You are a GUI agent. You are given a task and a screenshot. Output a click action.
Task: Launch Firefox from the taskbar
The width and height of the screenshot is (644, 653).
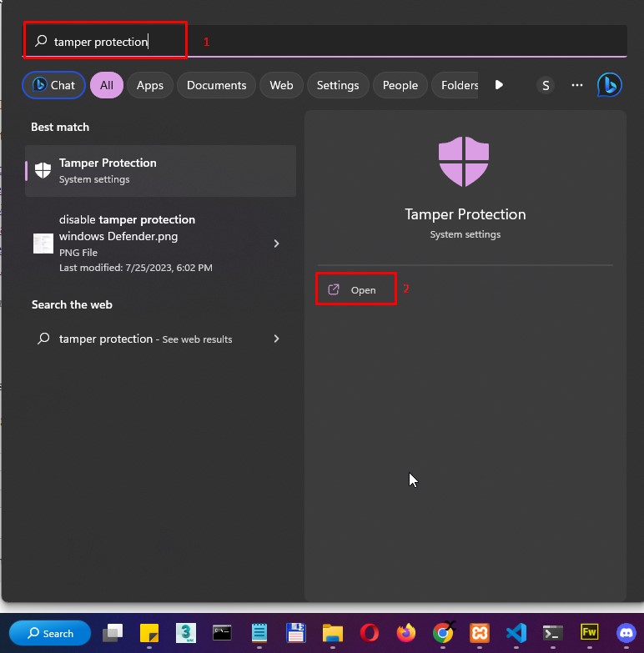point(406,633)
